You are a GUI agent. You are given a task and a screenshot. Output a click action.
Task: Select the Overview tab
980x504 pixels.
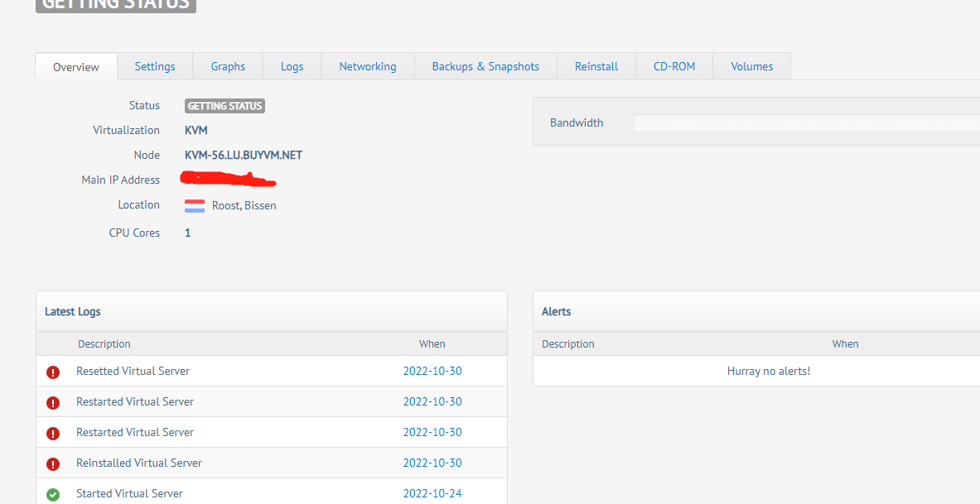click(76, 67)
